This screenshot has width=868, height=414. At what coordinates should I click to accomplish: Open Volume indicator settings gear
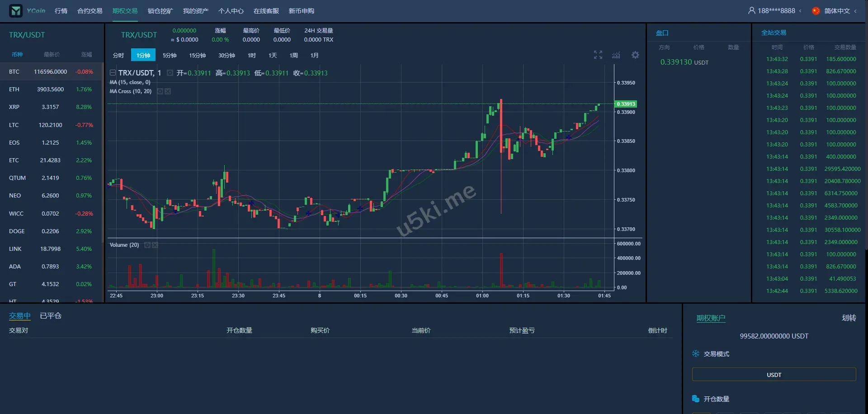click(x=147, y=245)
